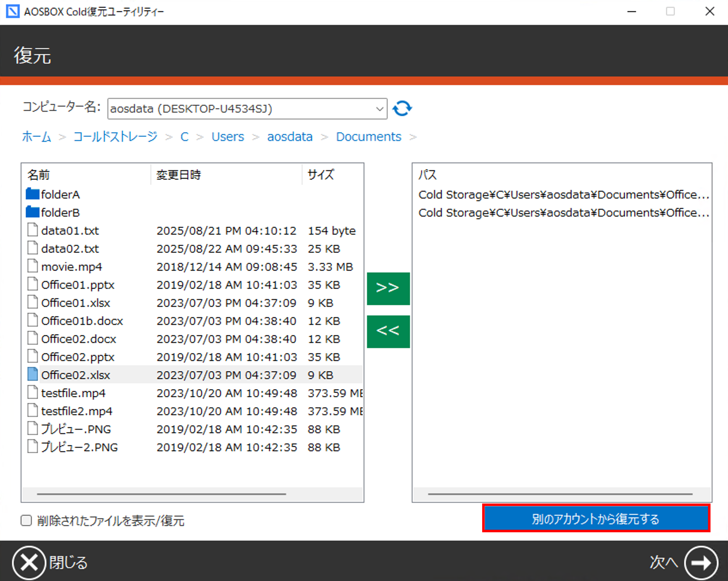Click restore from another account button
The height and width of the screenshot is (581, 728).
(596, 519)
